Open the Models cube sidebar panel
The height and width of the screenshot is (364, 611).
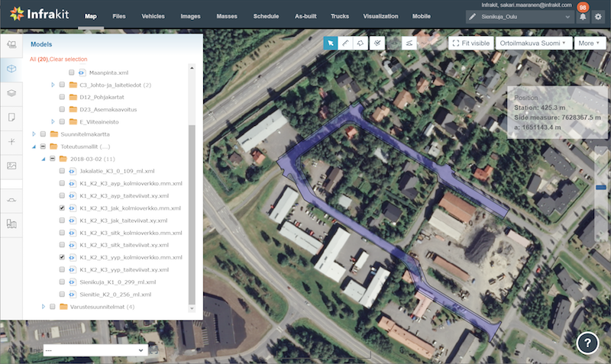click(11, 69)
